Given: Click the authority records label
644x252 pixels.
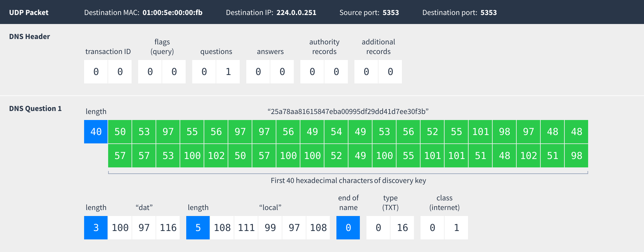Looking at the screenshot, I should [x=324, y=47].
